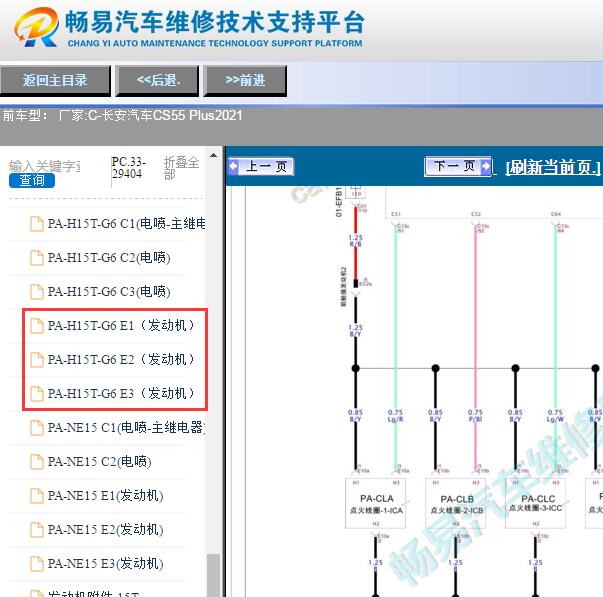Click the 0.75 Lg/R wire label

395,415
